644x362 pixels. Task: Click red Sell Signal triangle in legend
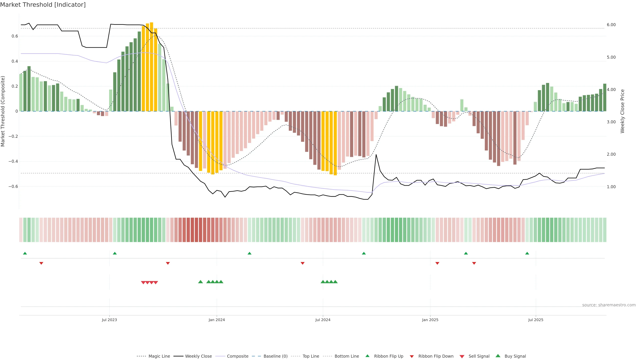coord(462,356)
